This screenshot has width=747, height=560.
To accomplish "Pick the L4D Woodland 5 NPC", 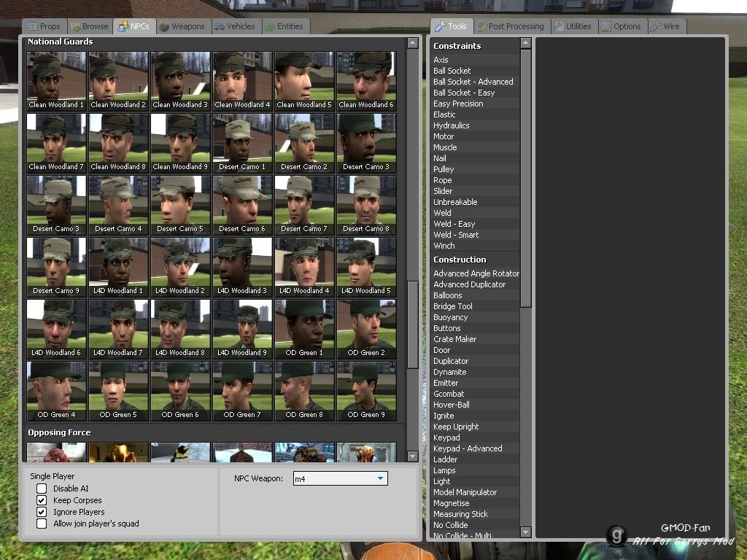I will click(x=366, y=267).
